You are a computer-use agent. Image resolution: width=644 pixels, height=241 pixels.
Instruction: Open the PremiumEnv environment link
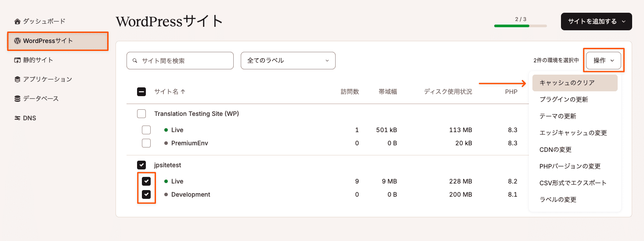tap(189, 143)
